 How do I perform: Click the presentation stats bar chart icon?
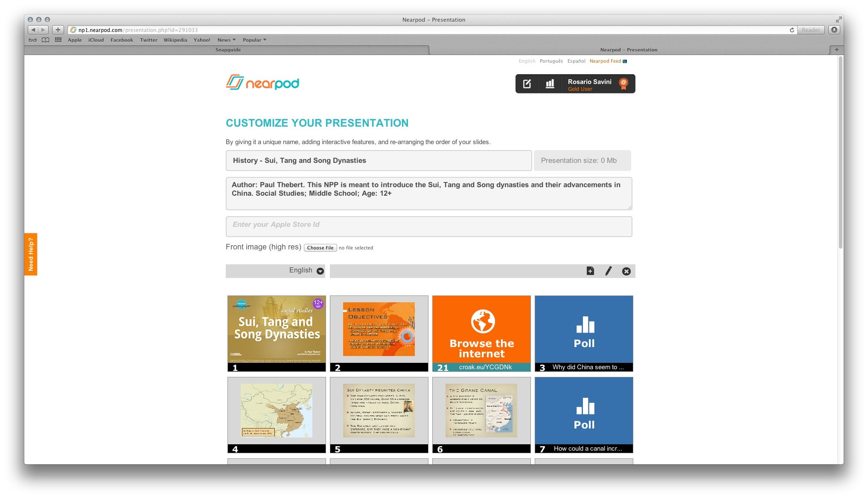tap(549, 84)
